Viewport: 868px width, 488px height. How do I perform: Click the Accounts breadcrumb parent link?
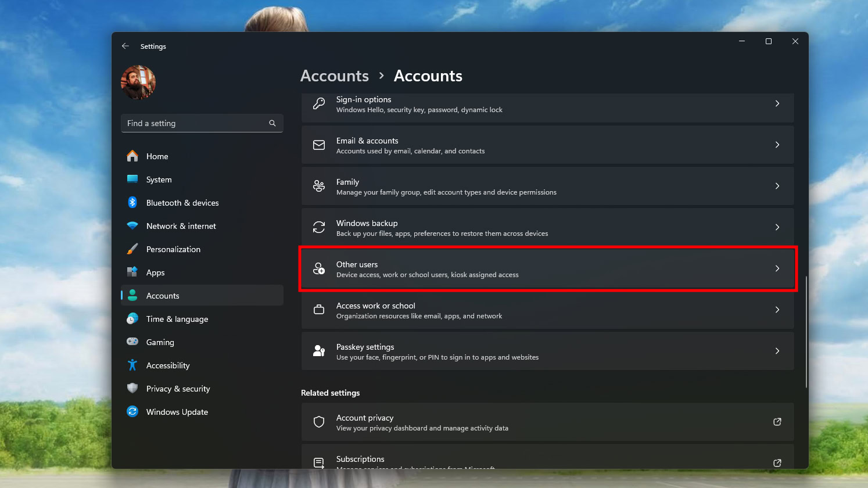335,76
